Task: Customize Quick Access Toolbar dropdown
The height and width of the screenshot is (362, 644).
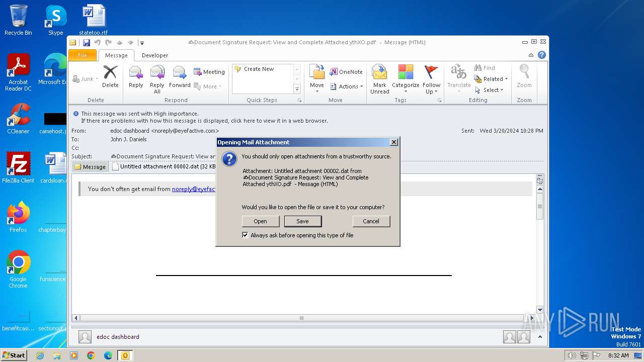Action: tap(142, 43)
